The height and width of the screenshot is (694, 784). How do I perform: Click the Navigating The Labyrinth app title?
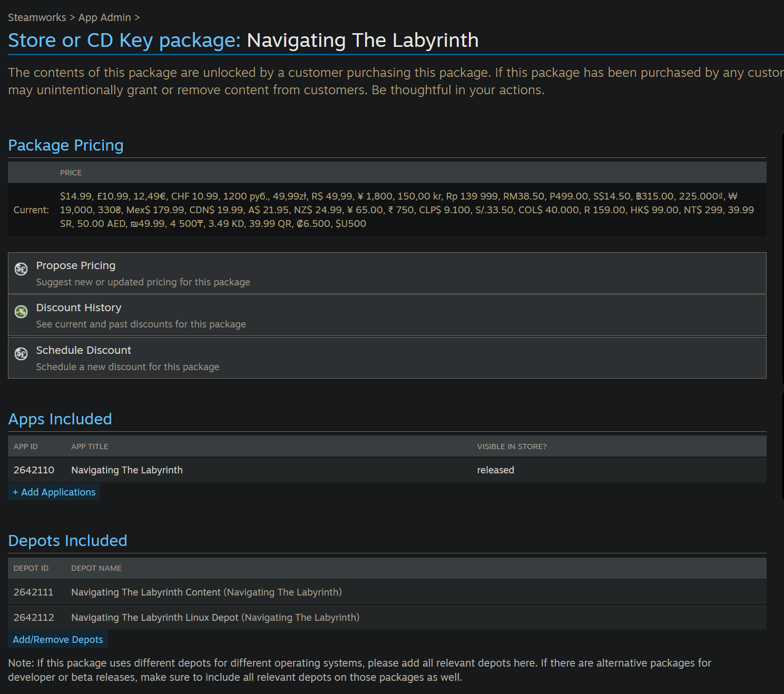[127, 470]
